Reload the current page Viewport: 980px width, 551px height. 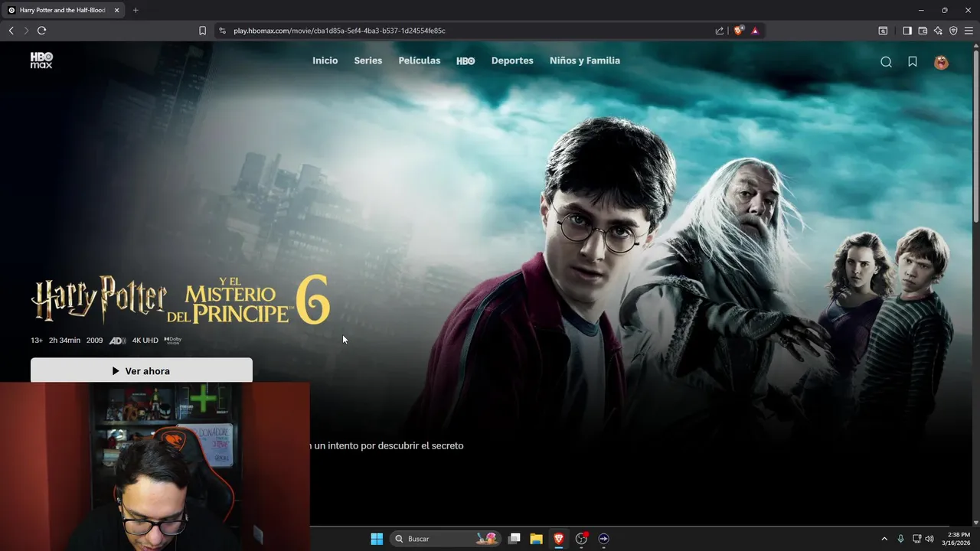click(41, 31)
